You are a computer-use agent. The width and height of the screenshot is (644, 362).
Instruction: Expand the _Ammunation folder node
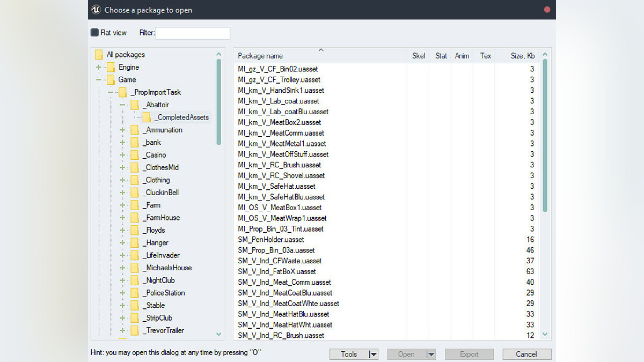[122, 130]
